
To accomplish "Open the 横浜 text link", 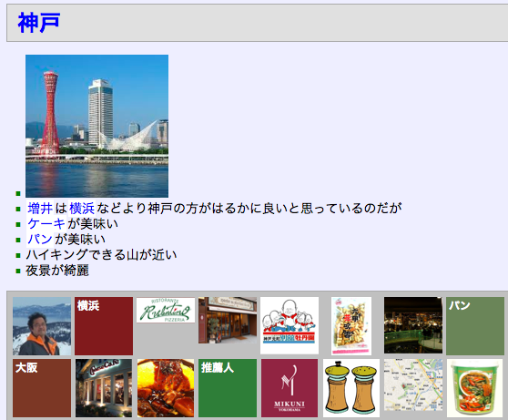I will 82,209.
